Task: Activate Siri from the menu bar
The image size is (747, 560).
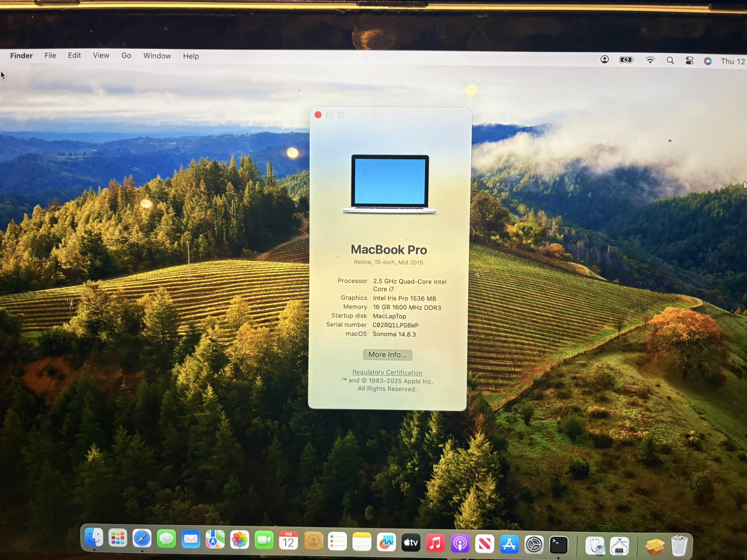Action: pos(708,61)
